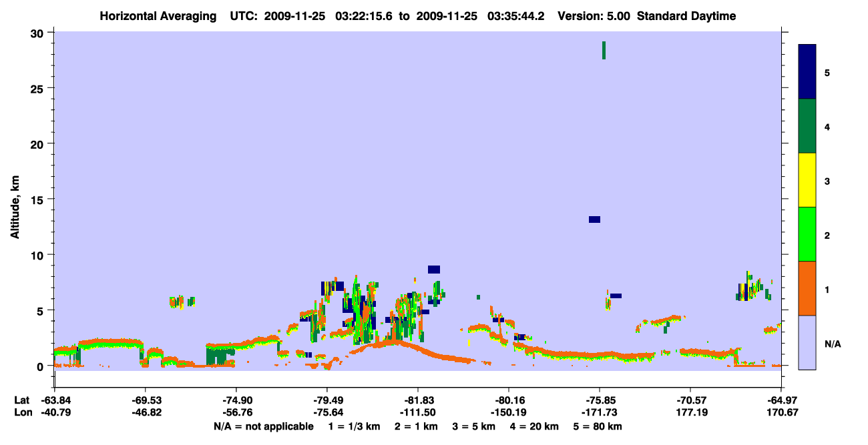The height and width of the screenshot is (445, 868).
Task: Click longitude value -75.64
Action: pyautogui.click(x=327, y=412)
